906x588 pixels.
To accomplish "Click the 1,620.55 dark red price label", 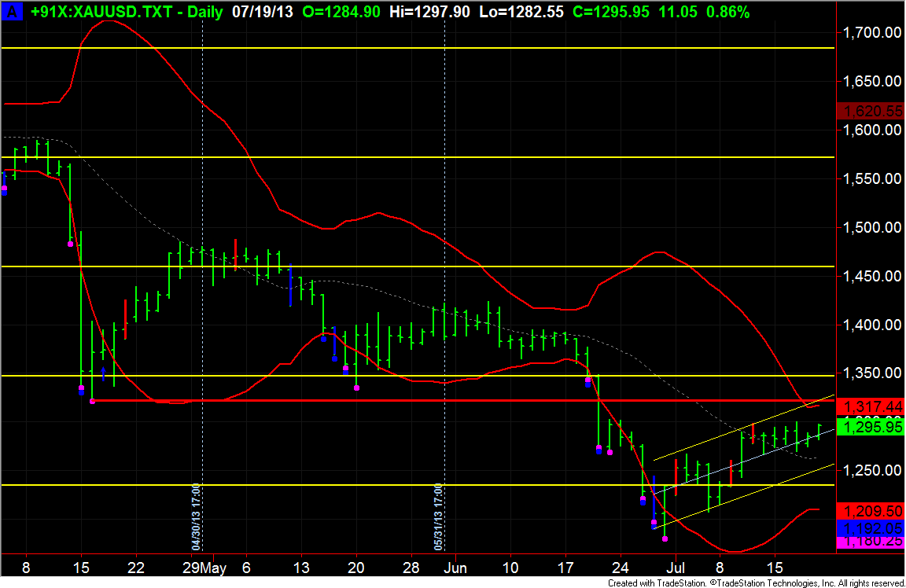I will tap(869, 111).
